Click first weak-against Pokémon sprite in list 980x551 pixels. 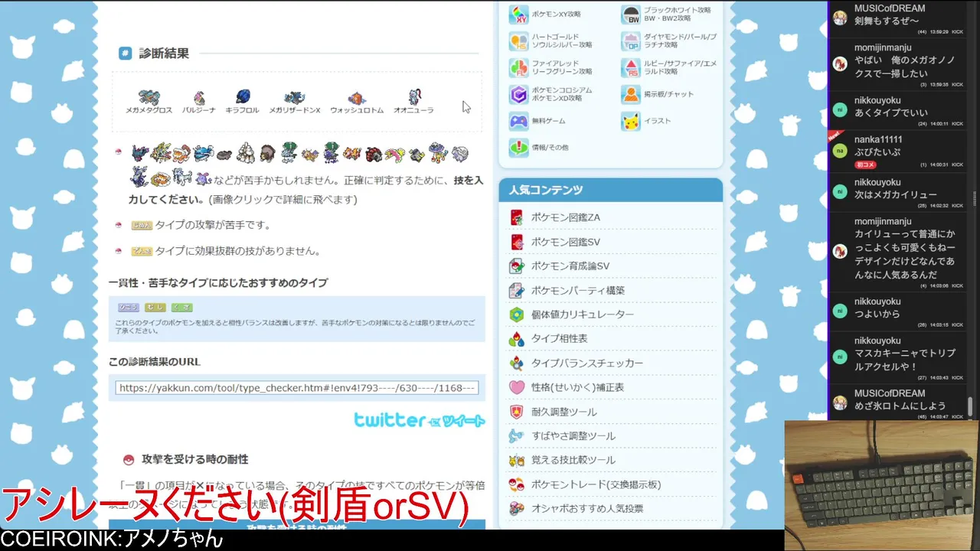(x=139, y=153)
